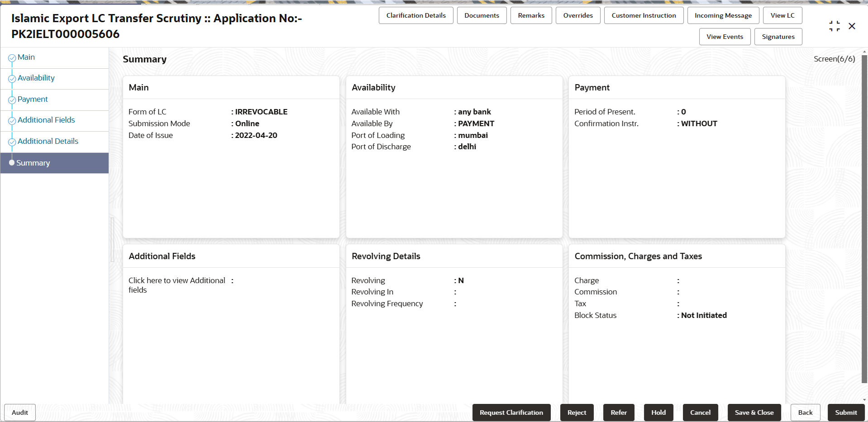
Task: Click the Audit button
Action: tap(20, 413)
